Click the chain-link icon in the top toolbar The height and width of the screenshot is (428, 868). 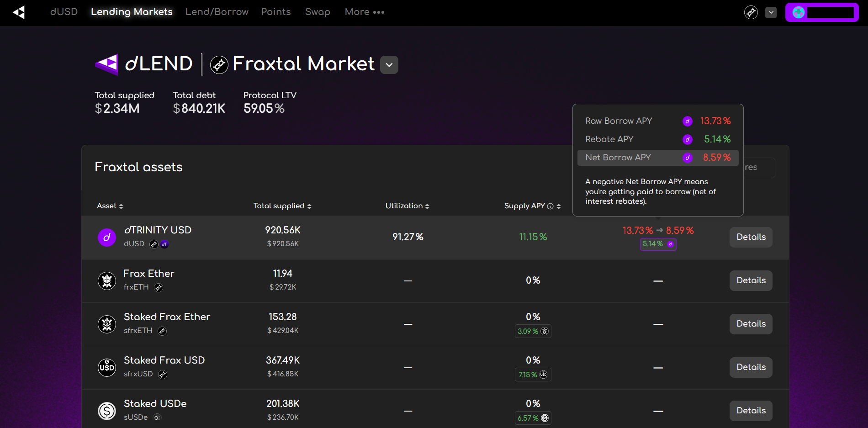pyautogui.click(x=751, y=12)
